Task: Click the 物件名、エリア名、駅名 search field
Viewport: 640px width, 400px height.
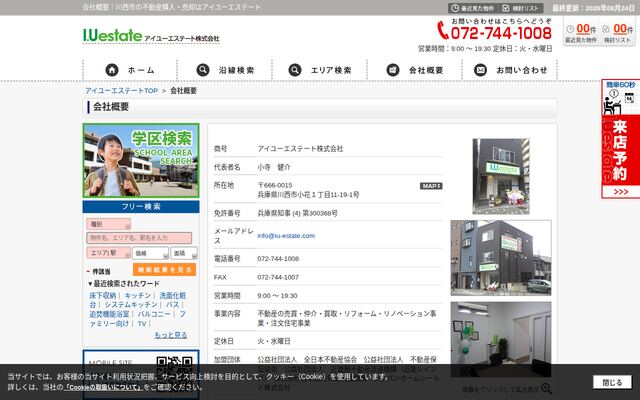Action: point(139,238)
